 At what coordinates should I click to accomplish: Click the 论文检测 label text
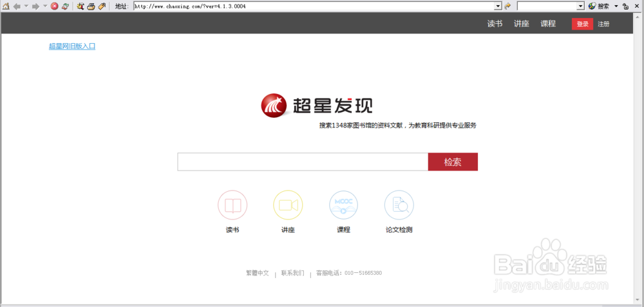(x=399, y=230)
